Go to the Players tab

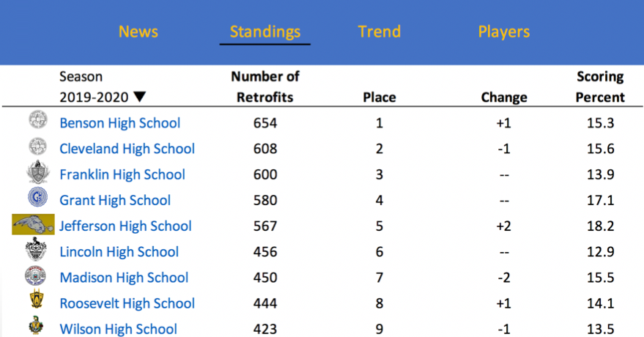(504, 32)
